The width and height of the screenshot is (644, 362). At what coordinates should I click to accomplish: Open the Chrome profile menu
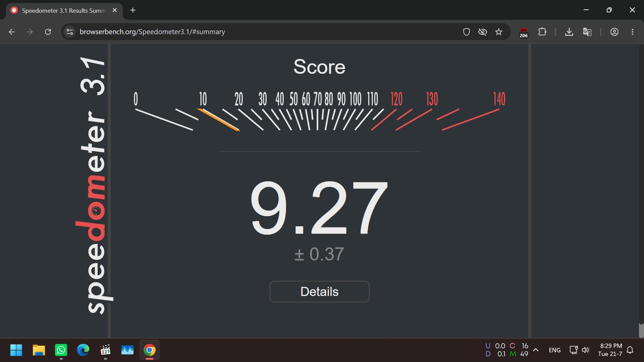(614, 32)
